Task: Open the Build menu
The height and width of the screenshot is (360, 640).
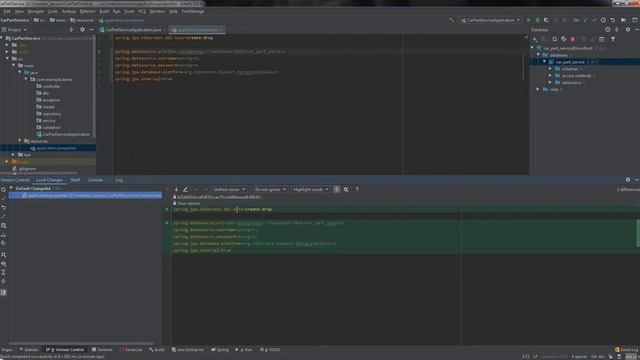Action: (x=104, y=11)
